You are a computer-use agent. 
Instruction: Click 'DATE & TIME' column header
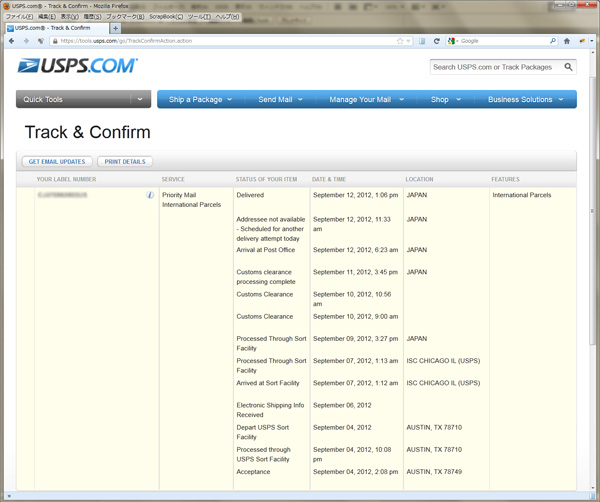(329, 179)
